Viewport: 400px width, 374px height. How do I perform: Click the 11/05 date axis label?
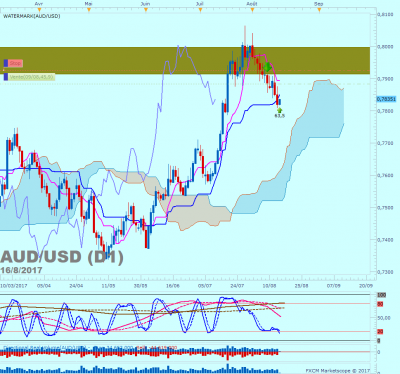pos(108,286)
